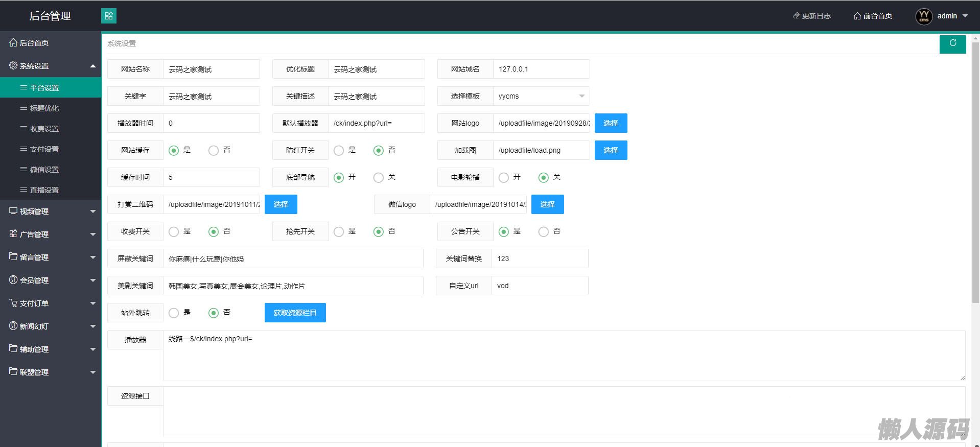Click the monitor icon beside 视频管理

pos(13,211)
